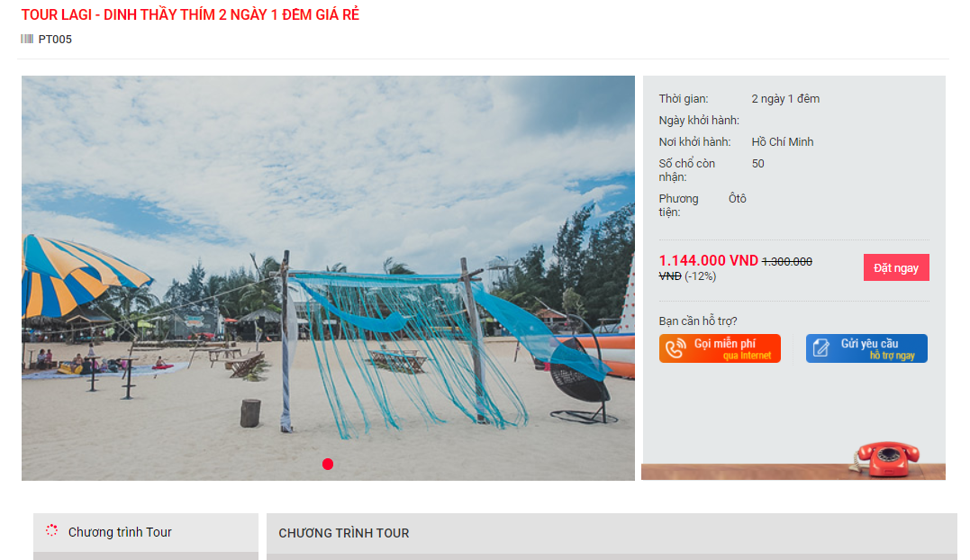Click the red rotary telephone image
970x560 pixels.
(886, 460)
